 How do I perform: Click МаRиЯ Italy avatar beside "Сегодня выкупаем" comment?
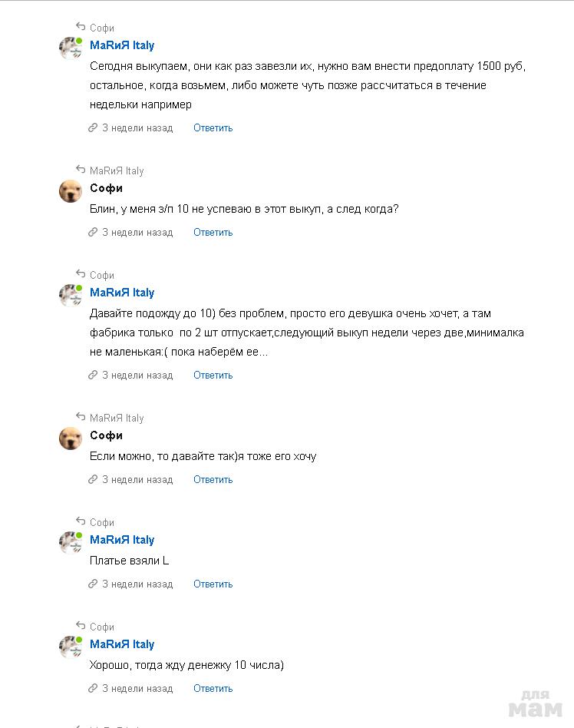coord(71,48)
